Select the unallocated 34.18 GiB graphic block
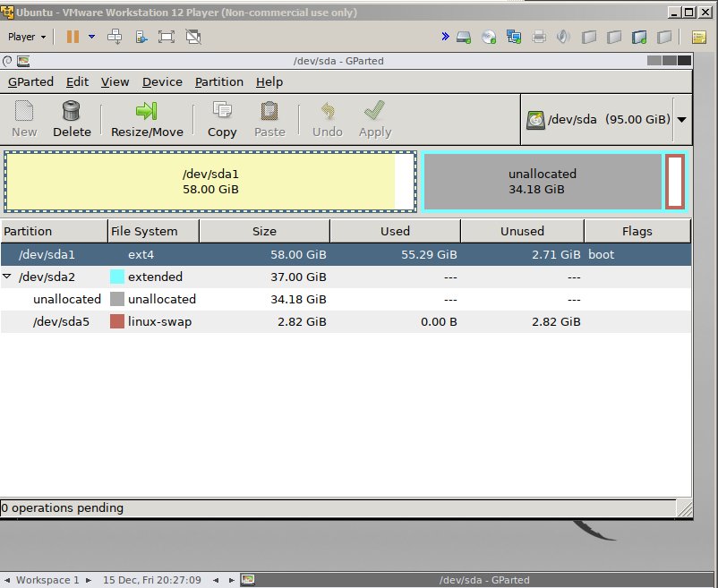 (x=543, y=182)
